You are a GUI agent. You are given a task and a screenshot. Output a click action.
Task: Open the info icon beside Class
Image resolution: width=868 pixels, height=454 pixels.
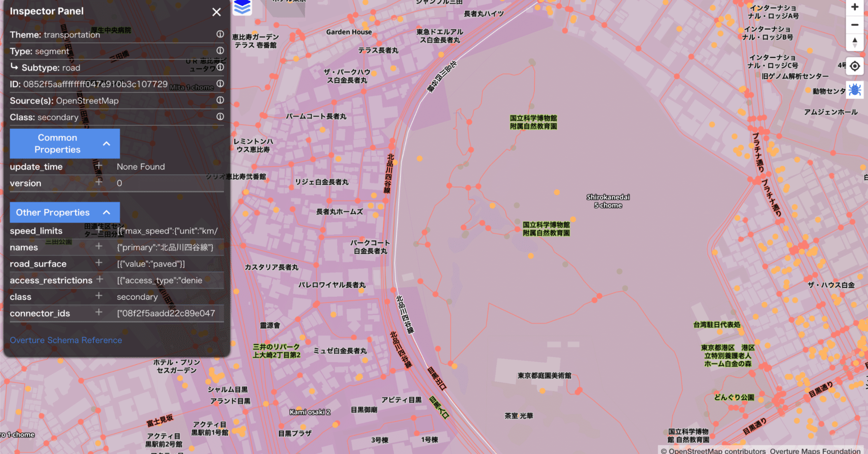point(220,117)
